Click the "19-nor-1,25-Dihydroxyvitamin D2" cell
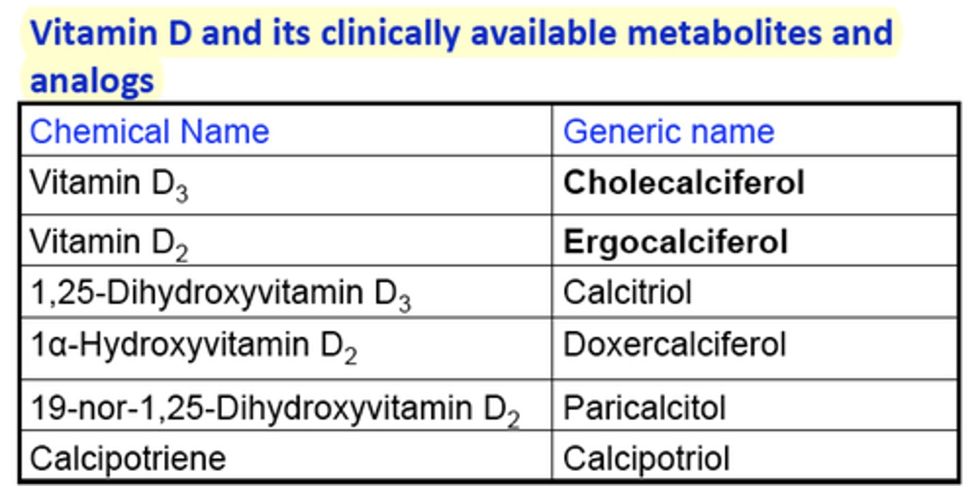 pyautogui.click(x=275, y=408)
